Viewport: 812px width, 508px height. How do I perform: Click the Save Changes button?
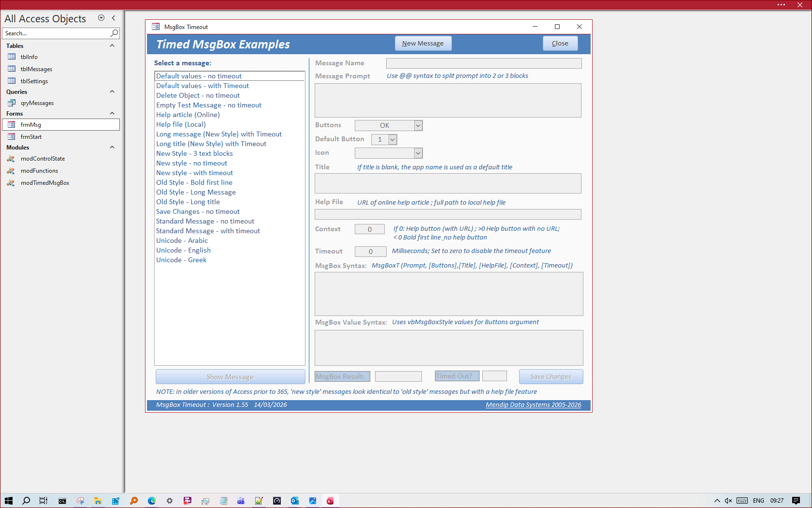pos(551,377)
